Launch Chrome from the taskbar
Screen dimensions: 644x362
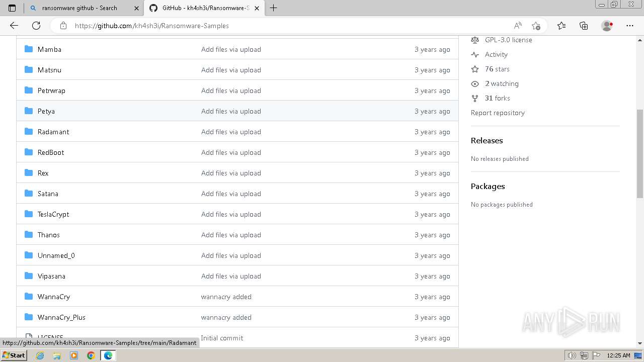91,355
